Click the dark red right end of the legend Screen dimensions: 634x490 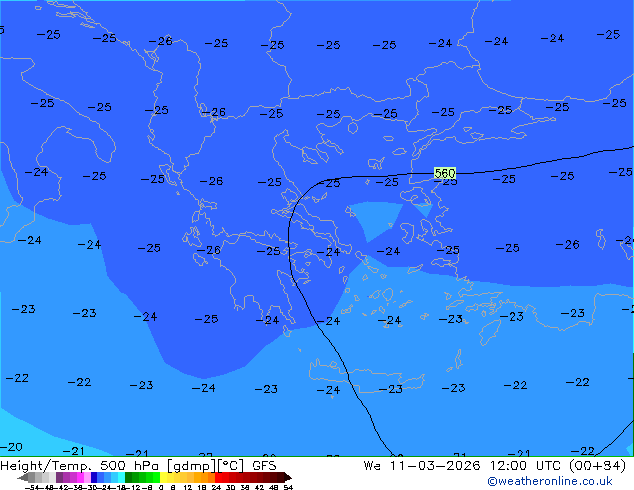coord(284,477)
